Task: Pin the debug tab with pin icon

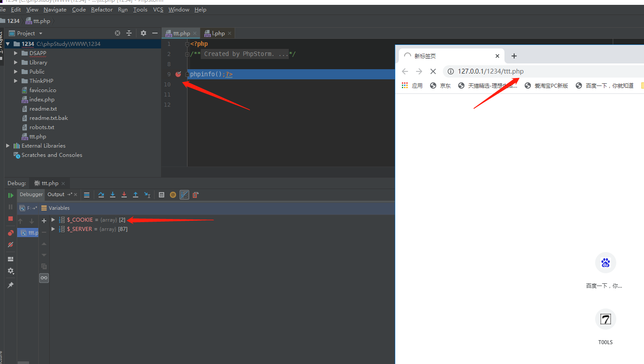Action: [x=11, y=285]
